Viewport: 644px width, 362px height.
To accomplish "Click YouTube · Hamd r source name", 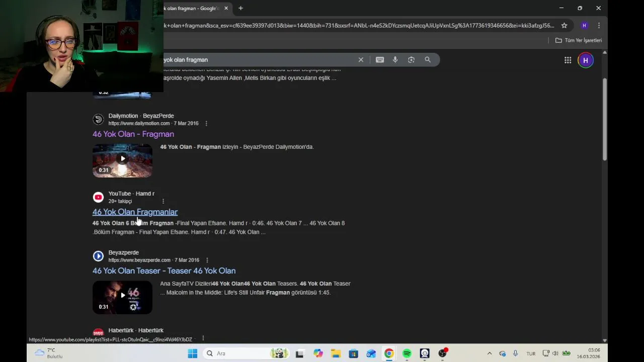I will pyautogui.click(x=131, y=194).
